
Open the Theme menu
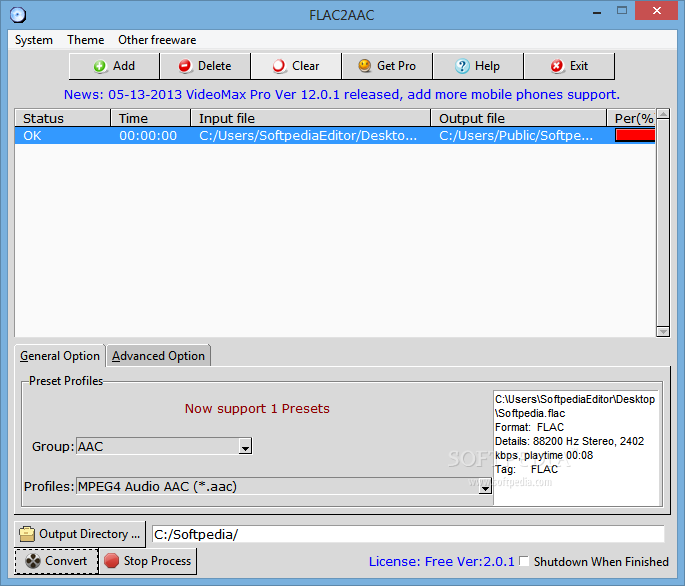86,40
